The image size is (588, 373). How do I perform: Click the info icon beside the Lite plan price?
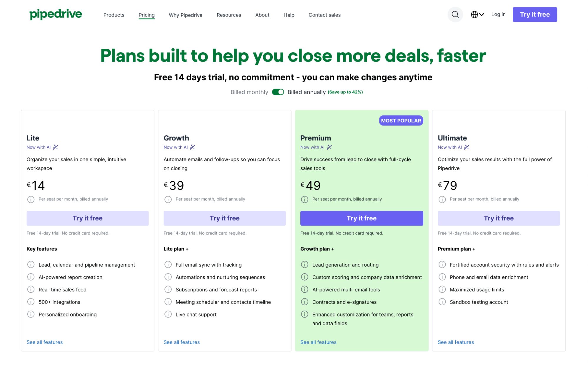point(31,199)
